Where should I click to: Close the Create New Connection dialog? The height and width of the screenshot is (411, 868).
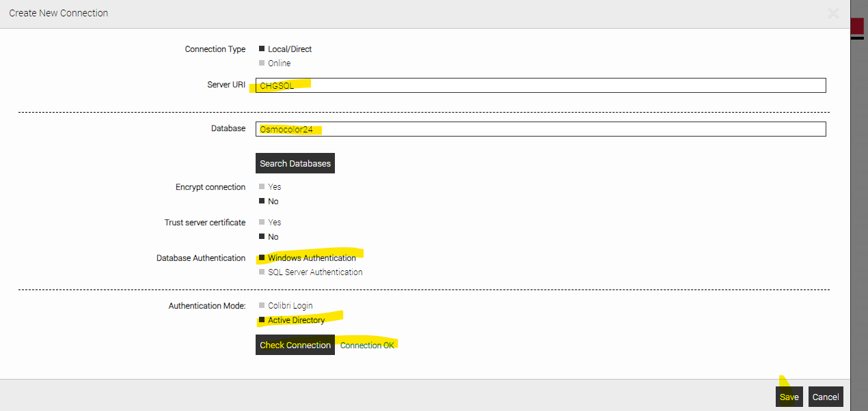click(833, 13)
